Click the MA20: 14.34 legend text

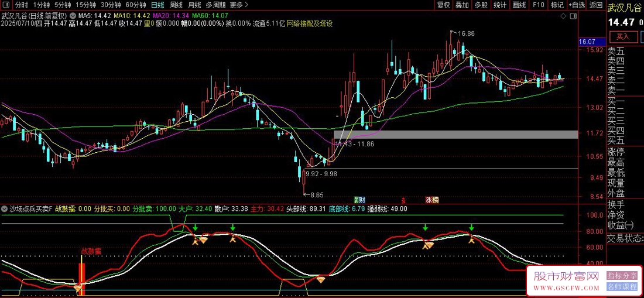(170, 16)
